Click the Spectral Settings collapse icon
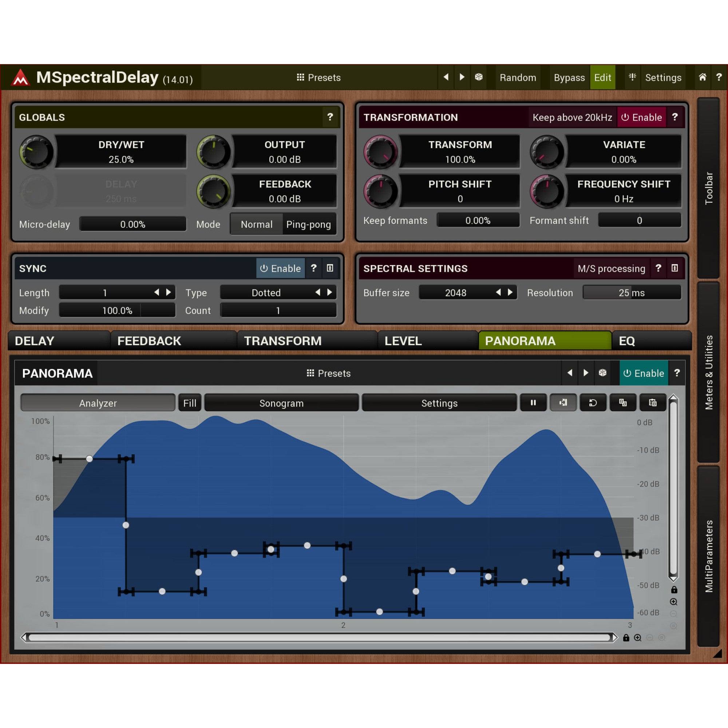The image size is (728, 728). tap(674, 268)
